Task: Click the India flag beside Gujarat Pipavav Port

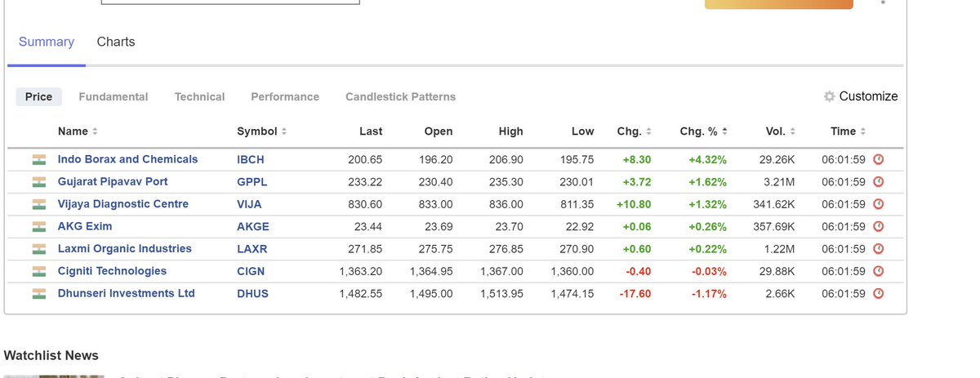Action: coord(38,182)
